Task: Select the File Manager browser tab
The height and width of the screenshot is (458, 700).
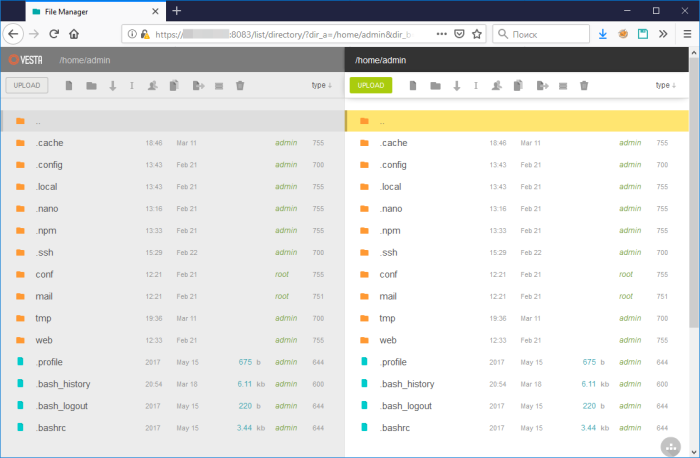Action: (x=96, y=12)
